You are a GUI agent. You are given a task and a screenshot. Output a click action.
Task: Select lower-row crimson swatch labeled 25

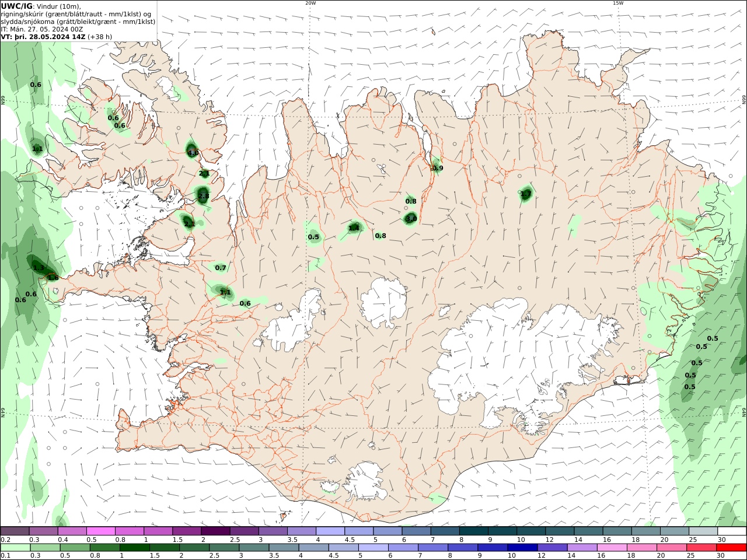[x=701, y=547]
